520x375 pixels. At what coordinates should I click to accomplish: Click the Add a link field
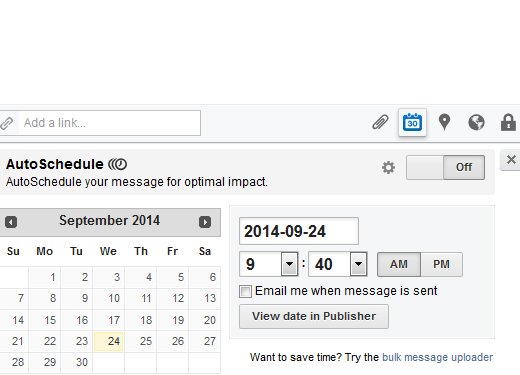point(110,123)
